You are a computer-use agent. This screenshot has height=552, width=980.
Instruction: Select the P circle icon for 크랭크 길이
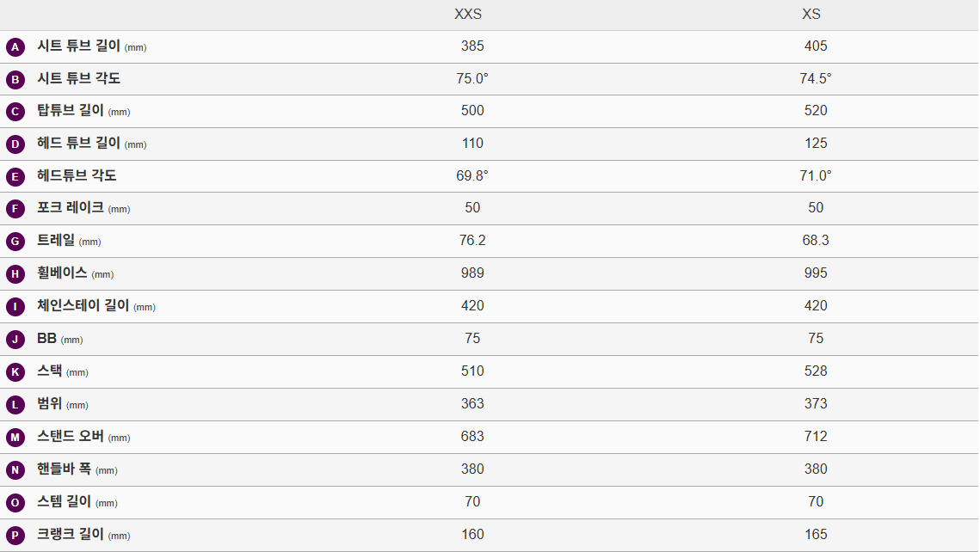[x=15, y=536]
